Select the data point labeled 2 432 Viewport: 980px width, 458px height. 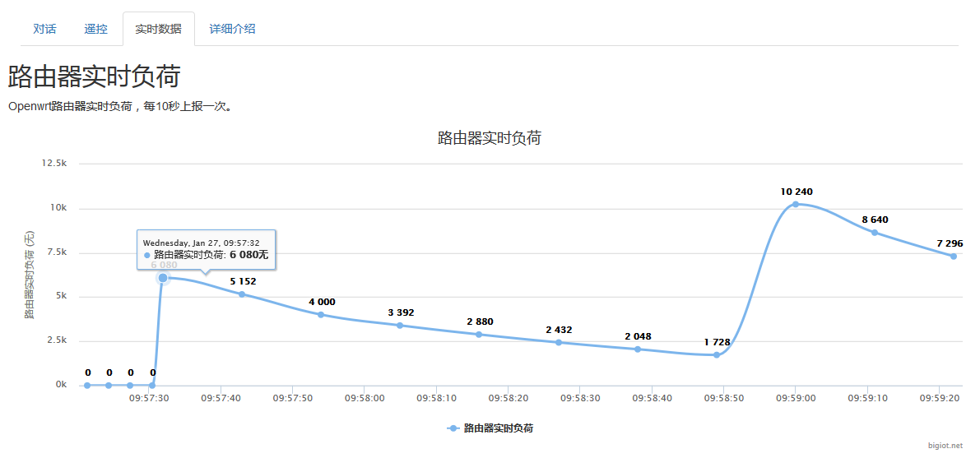(x=559, y=342)
